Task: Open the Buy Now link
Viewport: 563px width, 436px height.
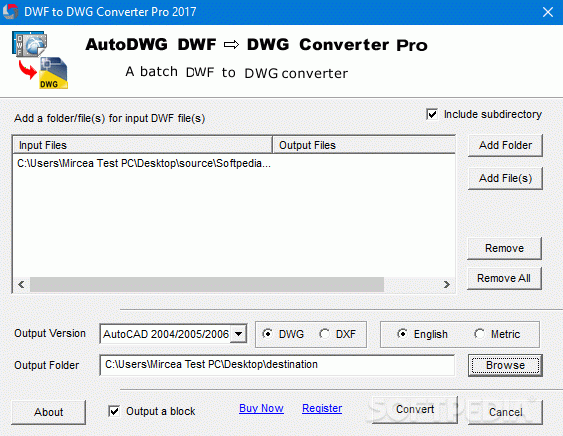Action: click(261, 408)
